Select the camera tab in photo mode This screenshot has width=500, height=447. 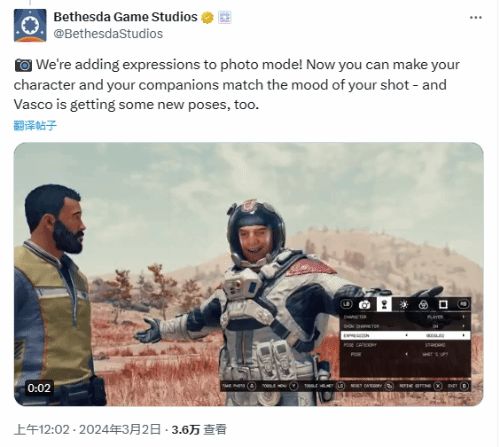coord(364,305)
